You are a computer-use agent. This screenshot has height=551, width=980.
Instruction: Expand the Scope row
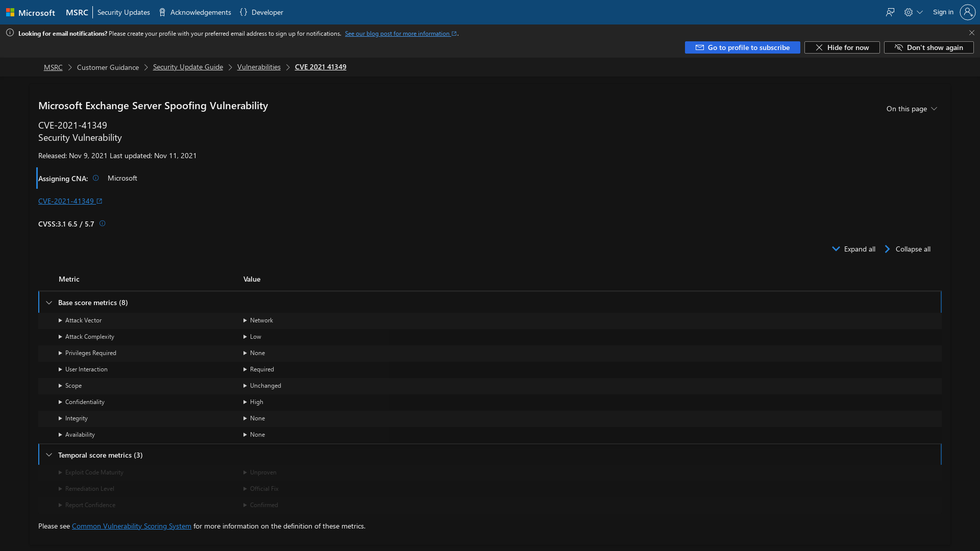[x=70, y=386]
